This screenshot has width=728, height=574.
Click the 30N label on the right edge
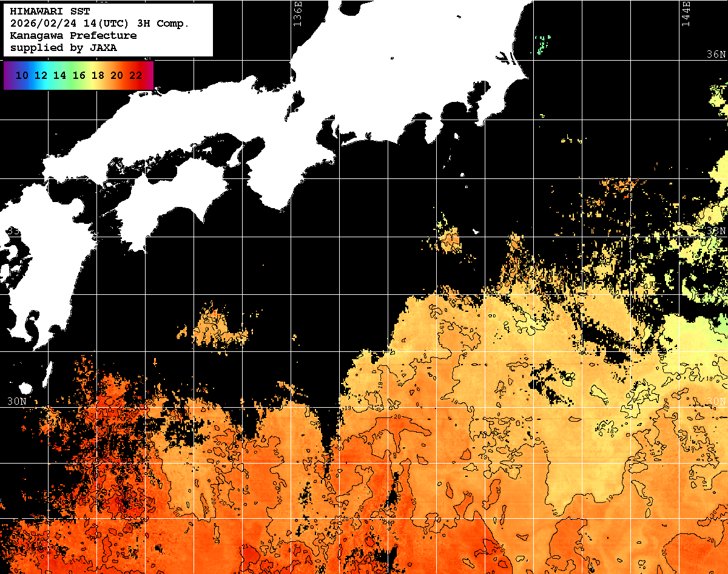pos(716,402)
